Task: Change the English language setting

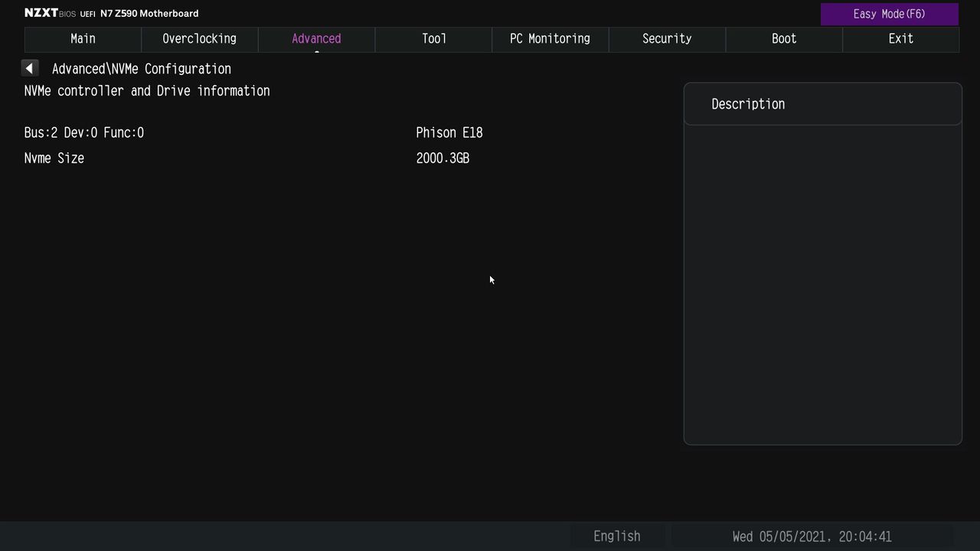Action: (617, 536)
